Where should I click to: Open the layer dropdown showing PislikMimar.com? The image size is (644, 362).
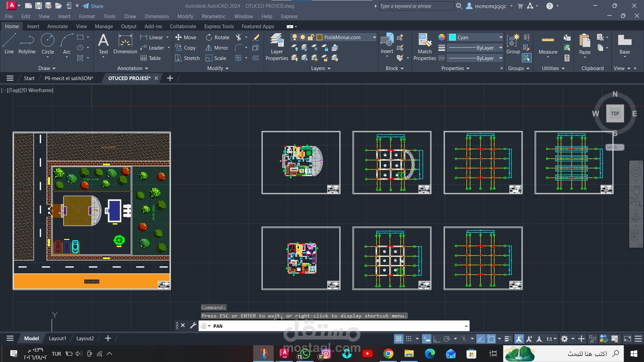pyautogui.click(x=334, y=37)
